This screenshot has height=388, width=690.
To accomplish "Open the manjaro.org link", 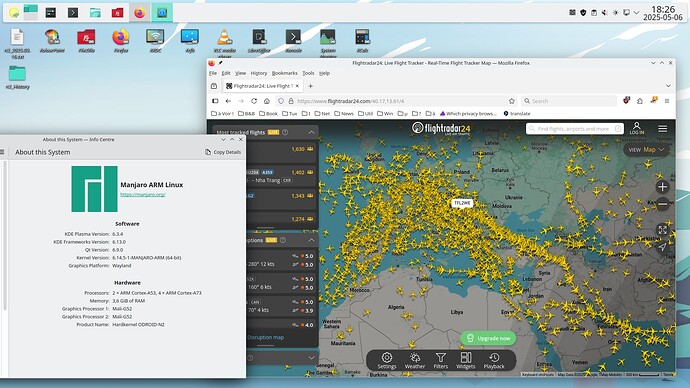I will pyautogui.click(x=143, y=194).
